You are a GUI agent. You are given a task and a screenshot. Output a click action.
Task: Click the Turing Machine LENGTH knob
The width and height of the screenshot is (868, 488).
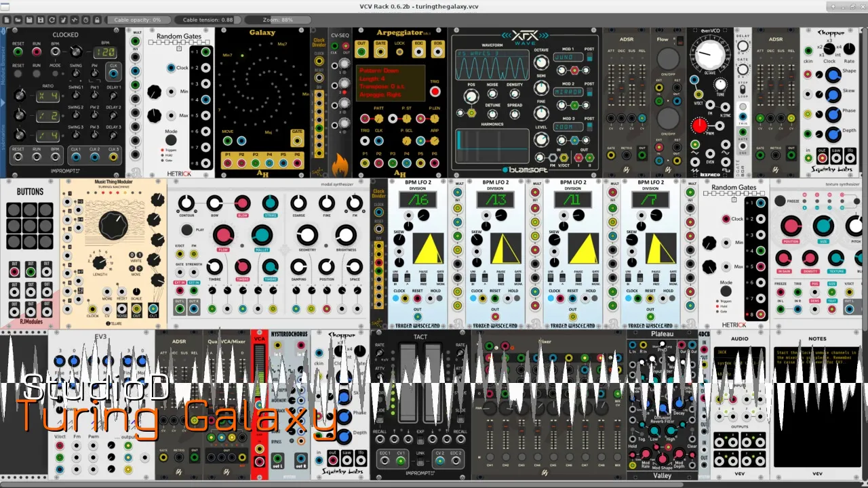[99, 262]
